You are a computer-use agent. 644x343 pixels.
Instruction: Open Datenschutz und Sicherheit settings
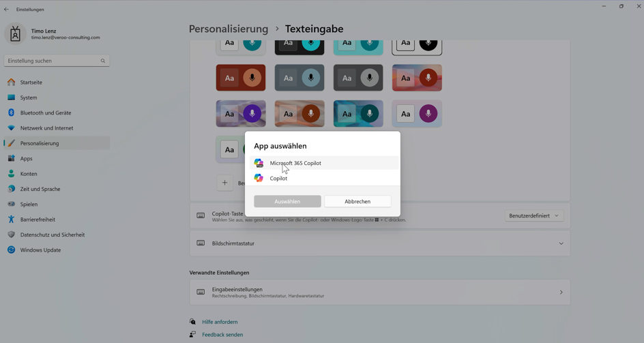pyautogui.click(x=53, y=235)
